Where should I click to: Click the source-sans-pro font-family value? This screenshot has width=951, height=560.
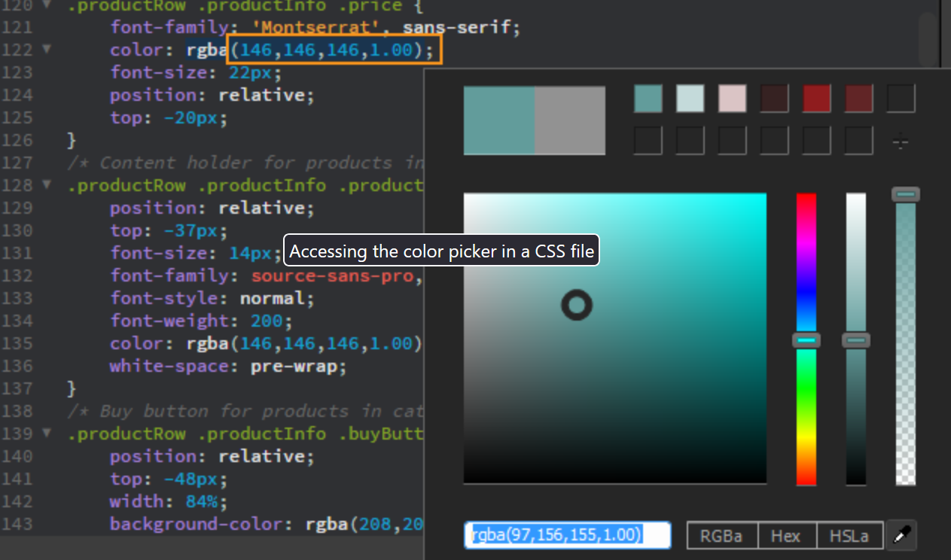(333, 276)
